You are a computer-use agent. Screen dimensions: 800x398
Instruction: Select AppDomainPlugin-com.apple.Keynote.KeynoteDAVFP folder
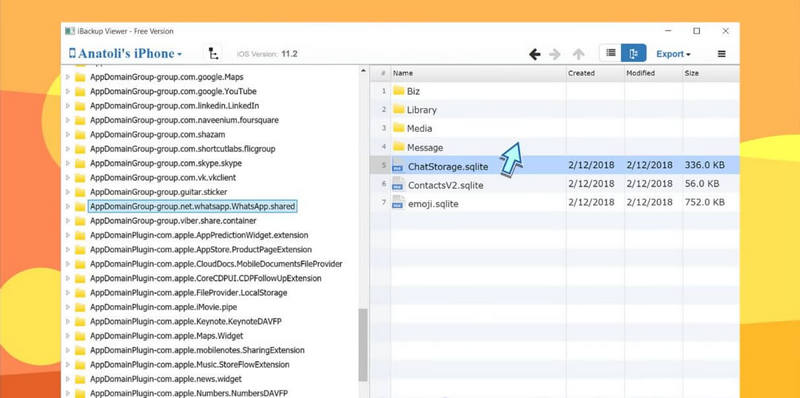(x=186, y=321)
